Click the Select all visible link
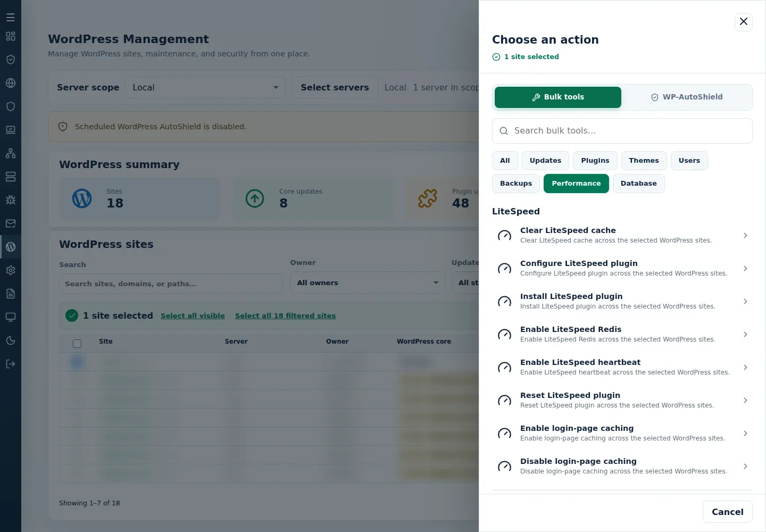 (x=193, y=315)
